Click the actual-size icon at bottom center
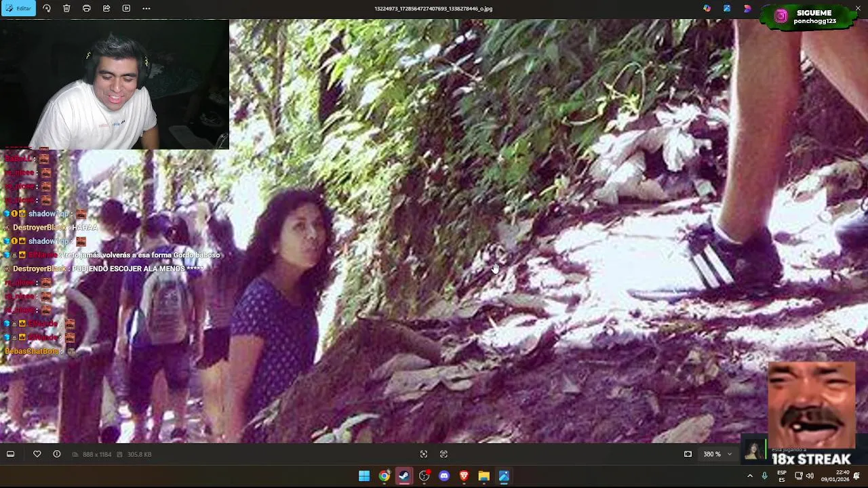The height and width of the screenshot is (488, 868). pyautogui.click(x=443, y=454)
